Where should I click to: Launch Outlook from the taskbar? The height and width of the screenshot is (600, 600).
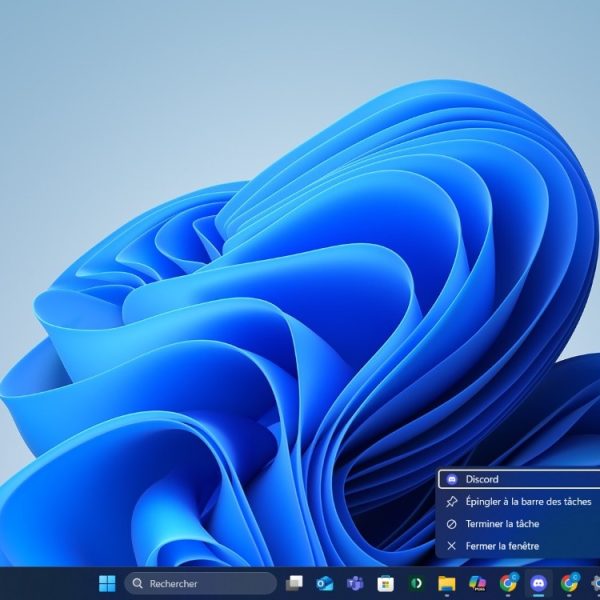pyautogui.click(x=324, y=584)
